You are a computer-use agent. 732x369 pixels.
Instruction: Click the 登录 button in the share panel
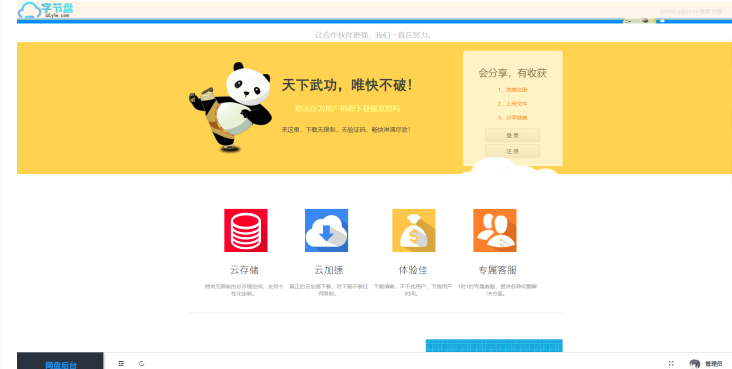(512, 135)
